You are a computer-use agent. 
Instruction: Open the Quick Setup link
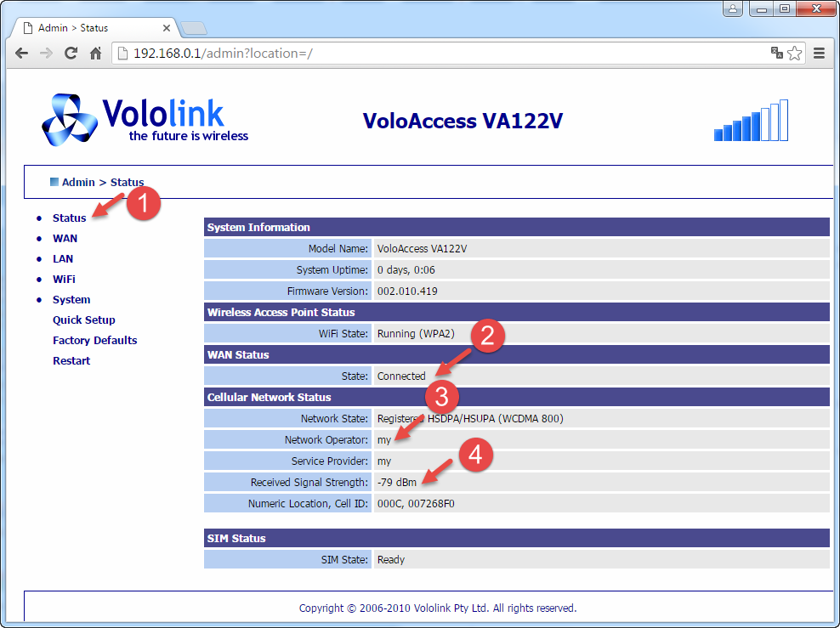click(x=83, y=320)
